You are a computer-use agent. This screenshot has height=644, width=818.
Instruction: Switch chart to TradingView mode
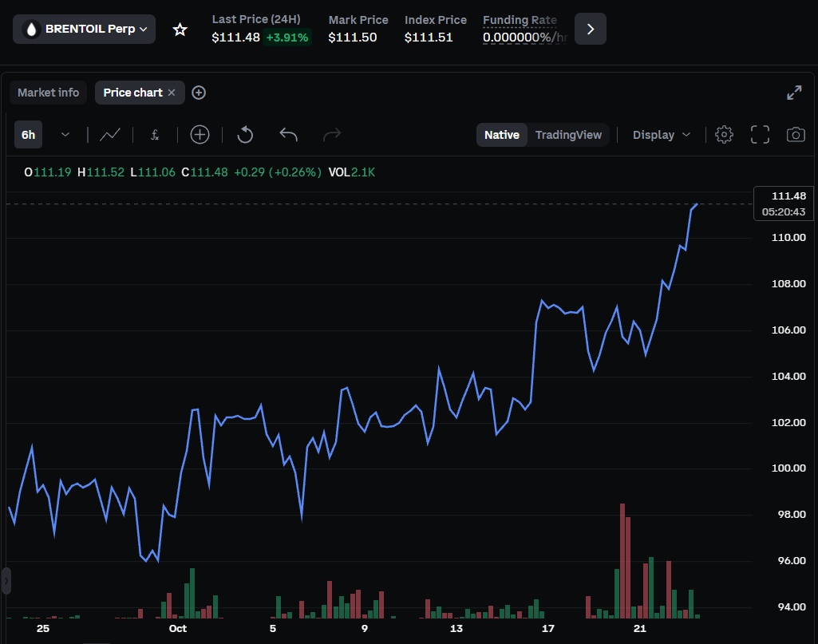568,135
